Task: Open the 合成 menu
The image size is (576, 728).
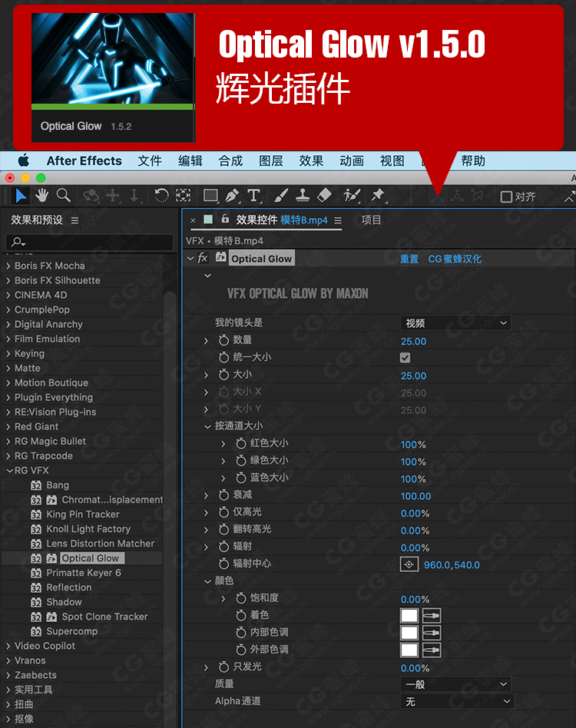Action: (230, 161)
